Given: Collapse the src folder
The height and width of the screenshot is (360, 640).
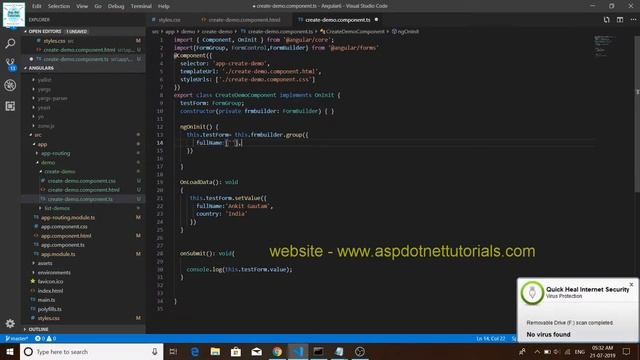Looking at the screenshot, I should pyautogui.click(x=38, y=135).
